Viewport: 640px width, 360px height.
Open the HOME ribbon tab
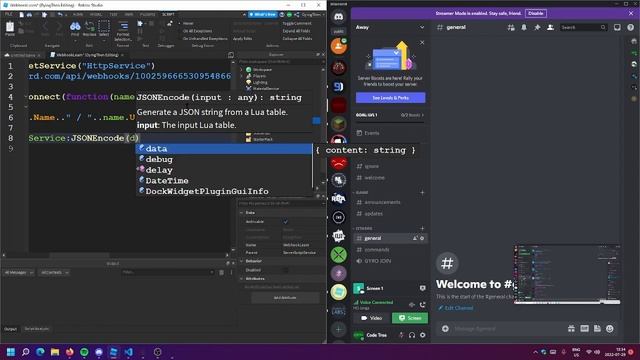coord(78,14)
